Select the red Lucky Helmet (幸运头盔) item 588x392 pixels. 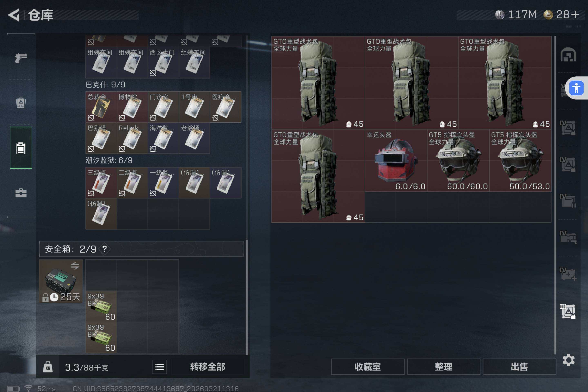point(396,160)
